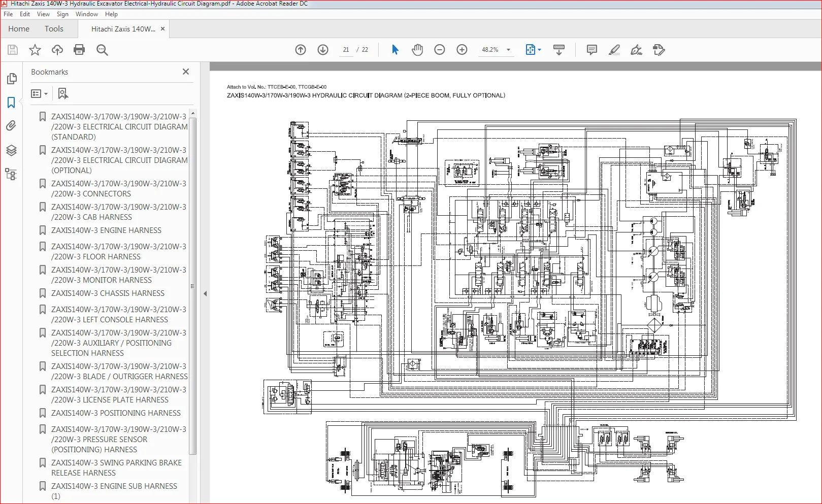The width and height of the screenshot is (822, 504).
Task: Collapse the navigation pane with the arrow
Action: 205,293
